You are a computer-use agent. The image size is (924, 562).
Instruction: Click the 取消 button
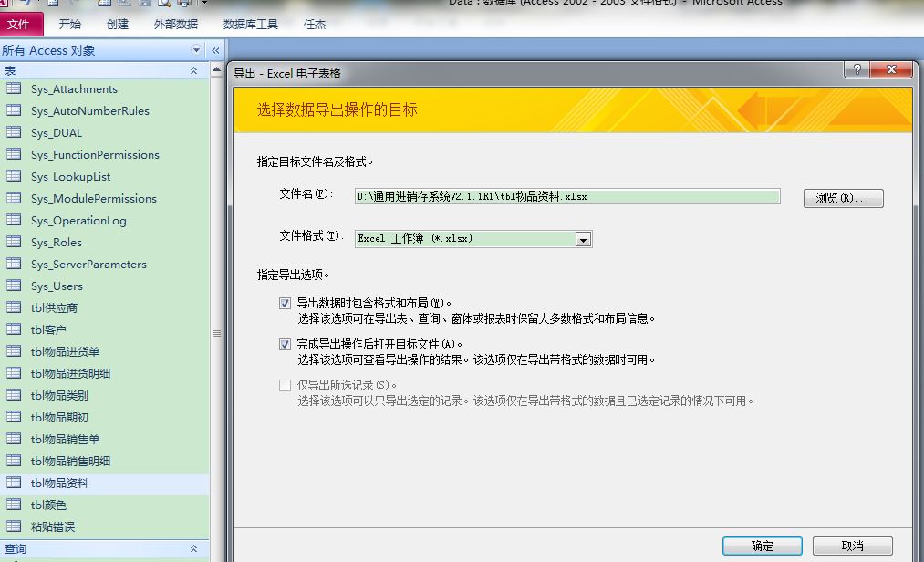click(852, 546)
